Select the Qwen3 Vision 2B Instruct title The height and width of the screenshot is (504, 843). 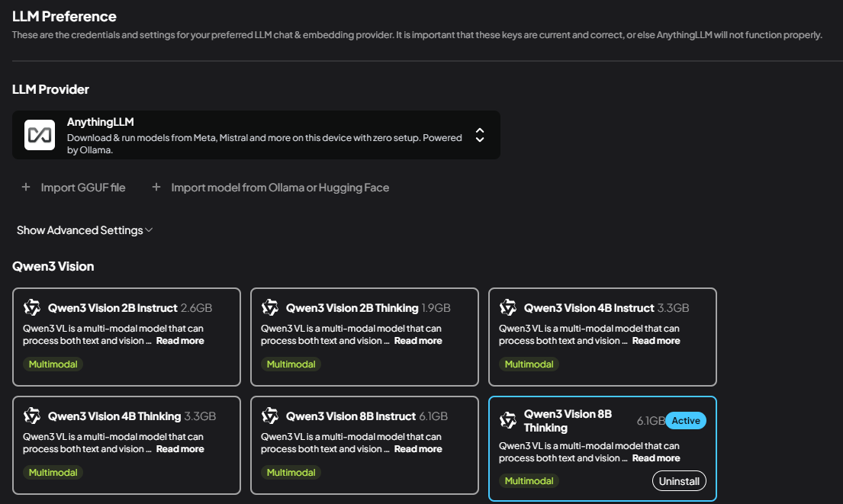[x=112, y=308]
